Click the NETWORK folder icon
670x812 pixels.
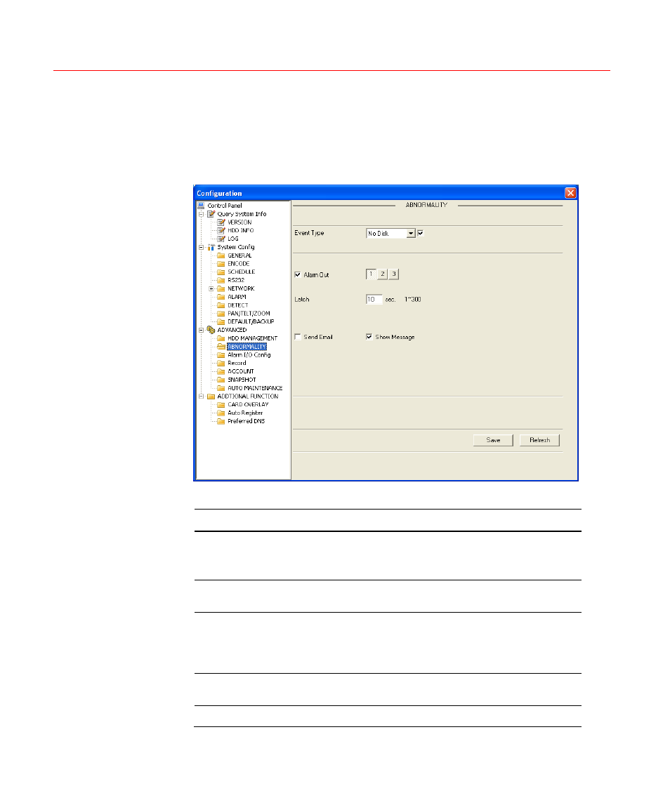221,288
